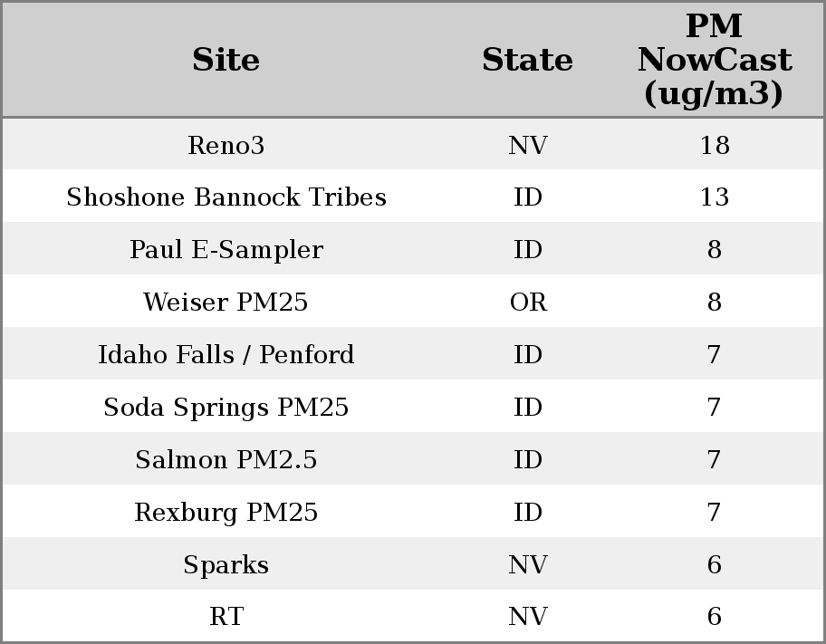Click the Weiser PM25 site cell
826x644 pixels.
pos(226,303)
